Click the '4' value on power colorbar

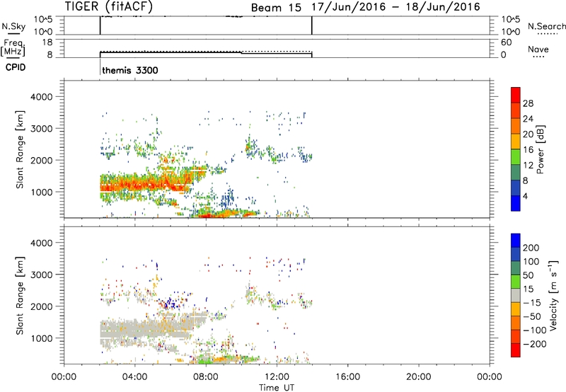pyautogui.click(x=526, y=196)
